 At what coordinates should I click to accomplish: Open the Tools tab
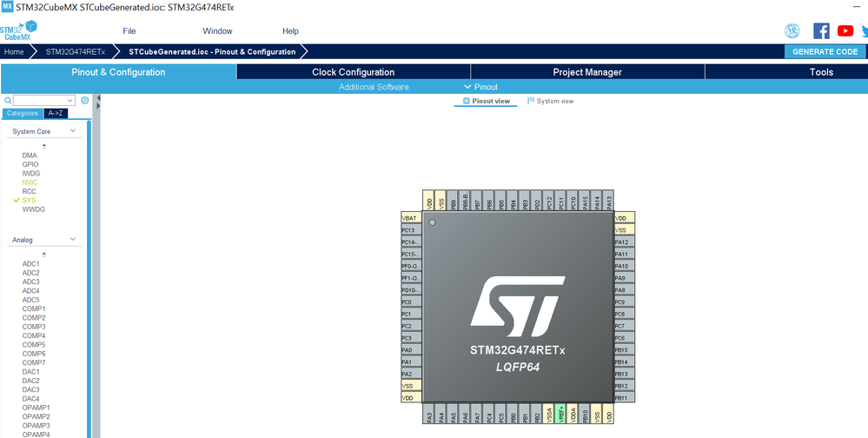821,72
